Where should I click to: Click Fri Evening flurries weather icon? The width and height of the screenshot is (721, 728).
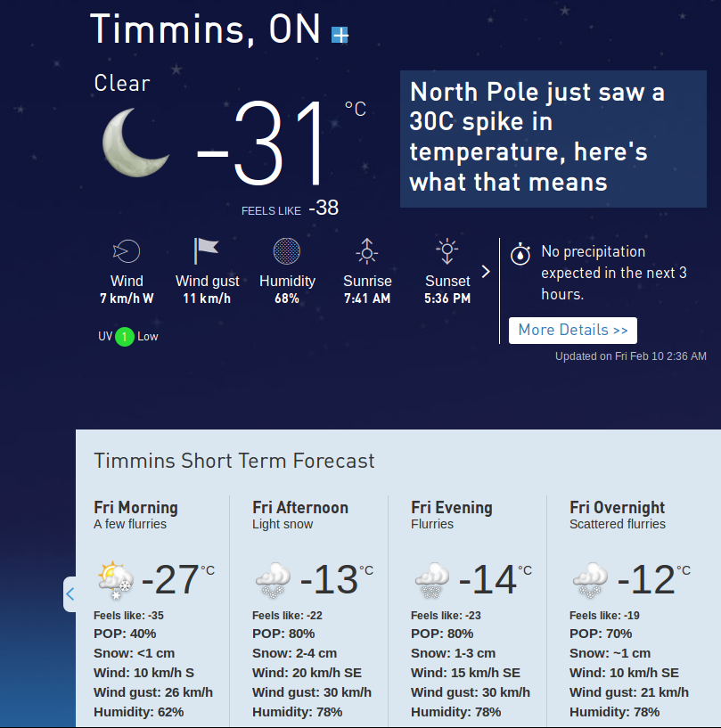point(431,581)
